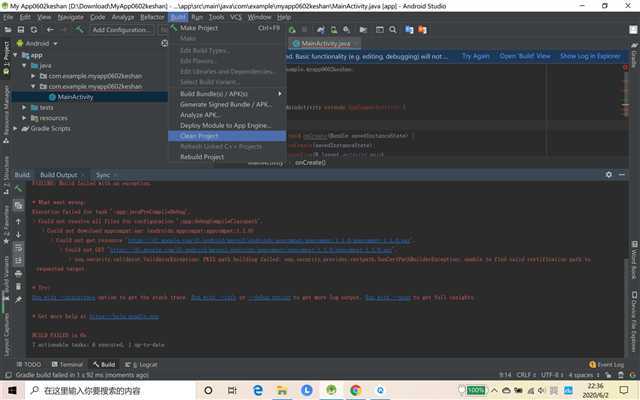This screenshot has width=640, height=400.
Task: Open the Windows Start button
Action: [12, 391]
